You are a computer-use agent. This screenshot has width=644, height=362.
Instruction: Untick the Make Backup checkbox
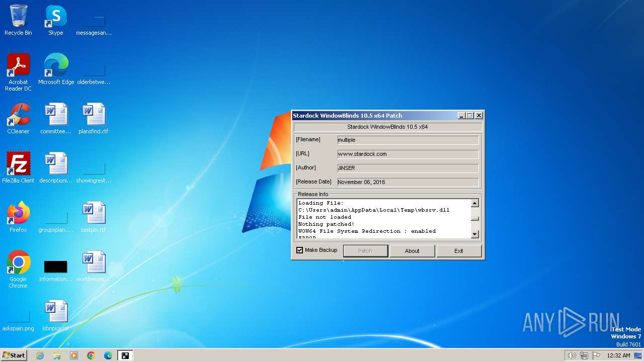point(300,250)
